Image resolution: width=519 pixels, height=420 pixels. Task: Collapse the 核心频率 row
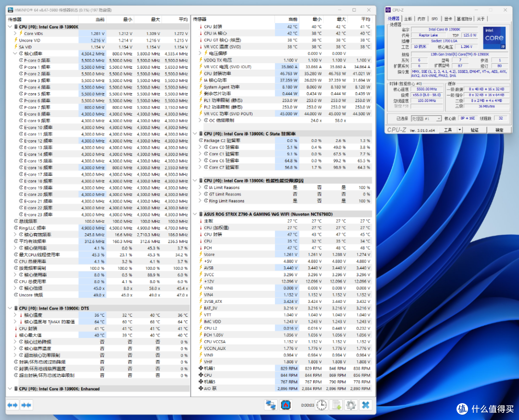[15, 54]
